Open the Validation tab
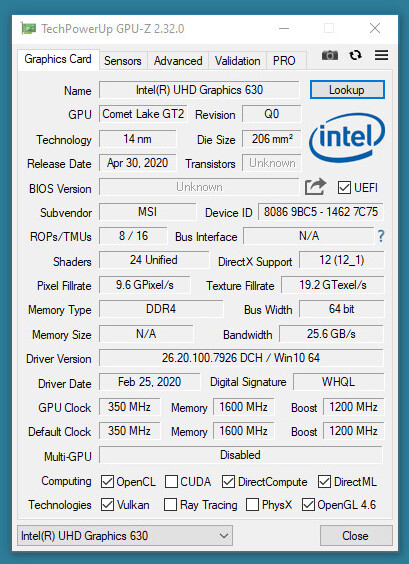 [x=237, y=61]
